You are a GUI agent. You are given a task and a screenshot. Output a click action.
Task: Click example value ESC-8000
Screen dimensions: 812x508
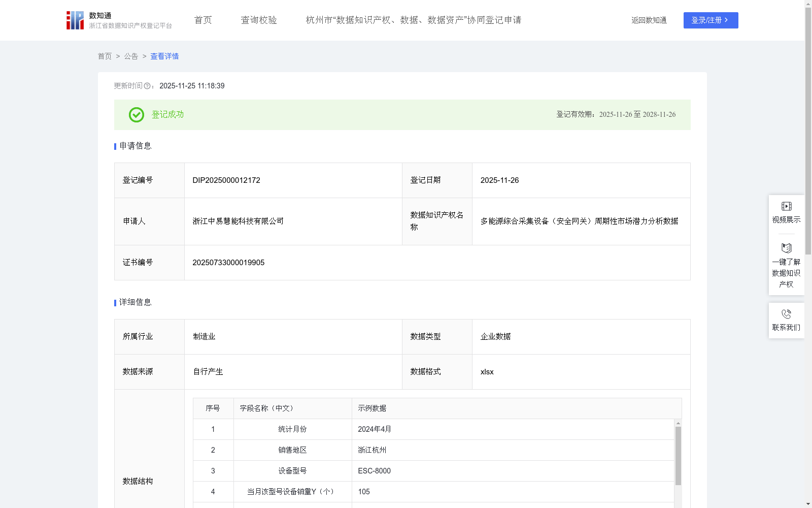(374, 471)
